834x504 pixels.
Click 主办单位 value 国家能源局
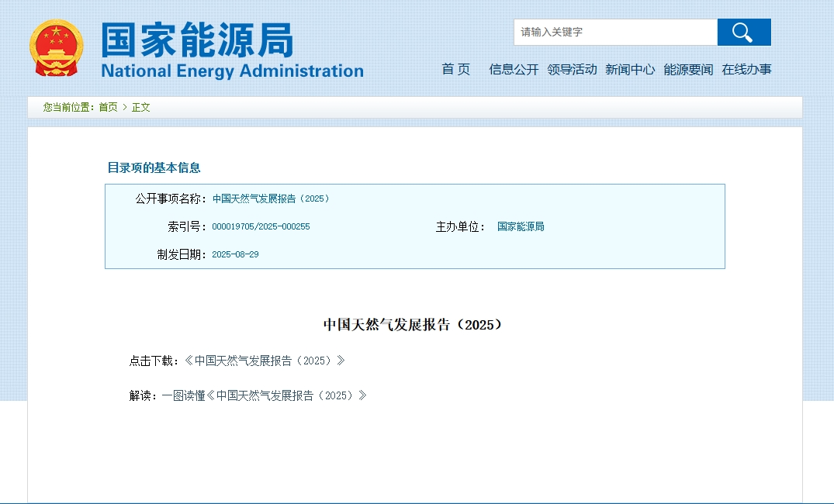point(521,226)
